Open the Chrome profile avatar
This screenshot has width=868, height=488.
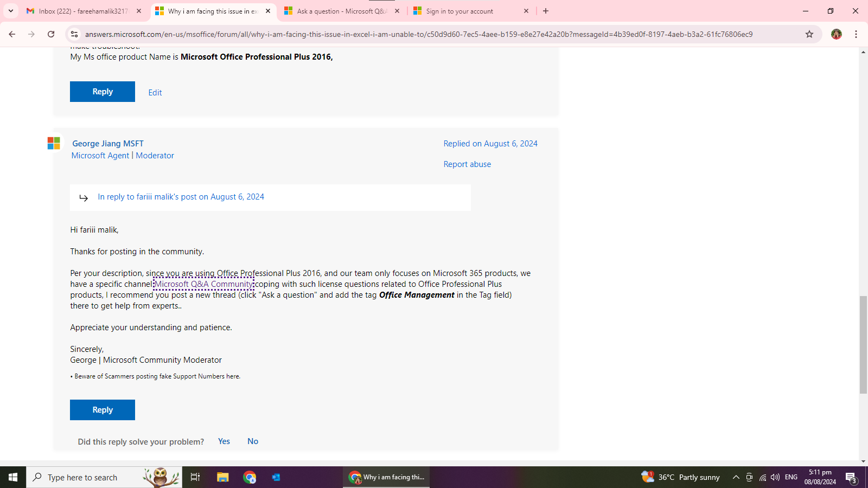pos(837,34)
